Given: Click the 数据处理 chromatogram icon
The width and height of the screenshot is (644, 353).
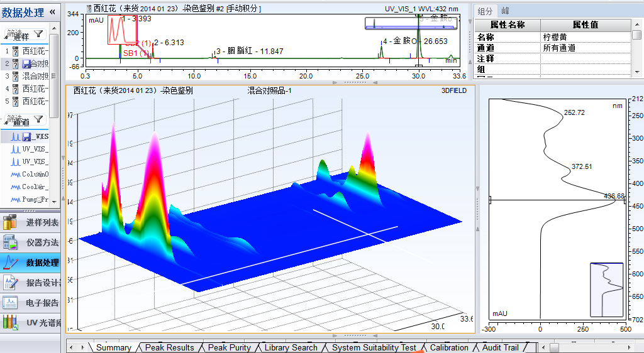Looking at the screenshot, I should pyautogui.click(x=9, y=263).
